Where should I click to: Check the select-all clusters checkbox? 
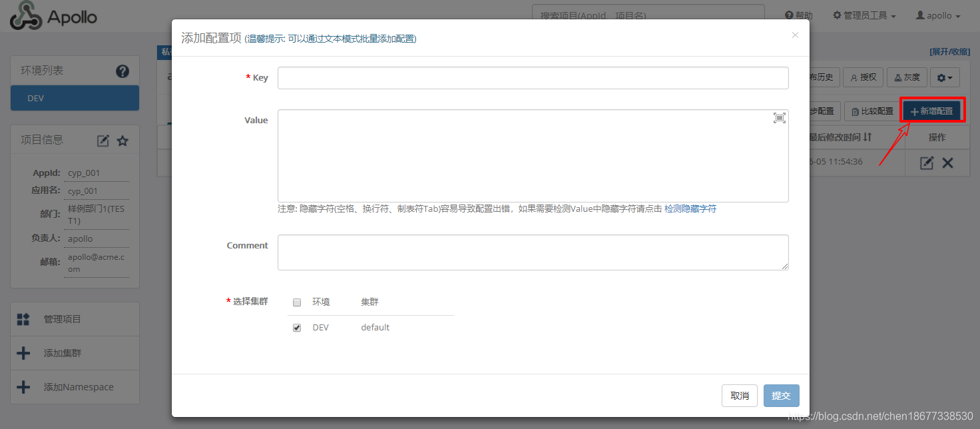(x=296, y=302)
